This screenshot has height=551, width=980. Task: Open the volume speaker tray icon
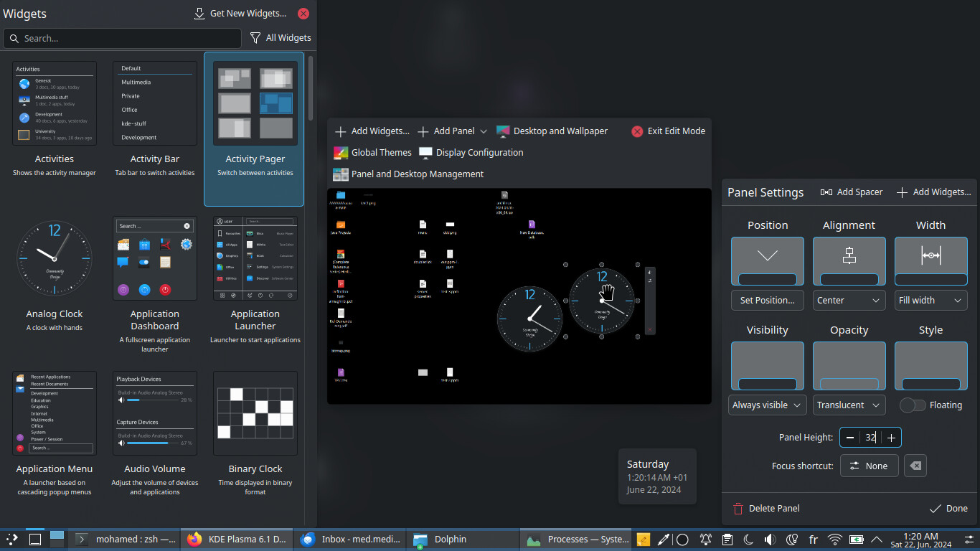pos(770,540)
